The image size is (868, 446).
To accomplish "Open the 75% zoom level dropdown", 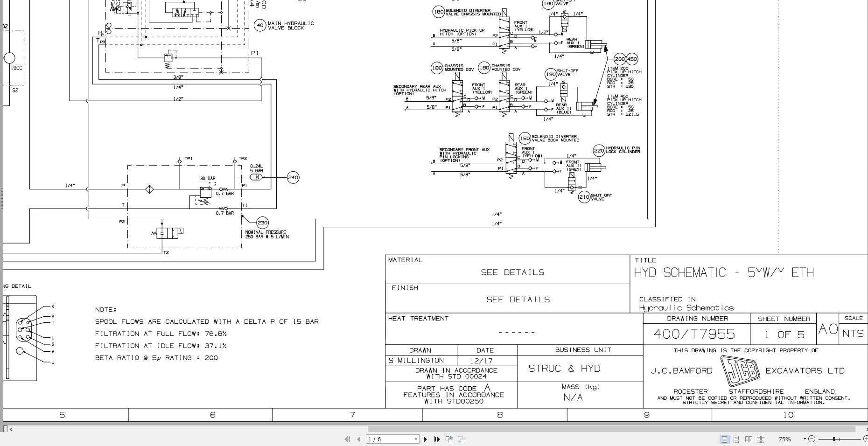I will 805,439.
